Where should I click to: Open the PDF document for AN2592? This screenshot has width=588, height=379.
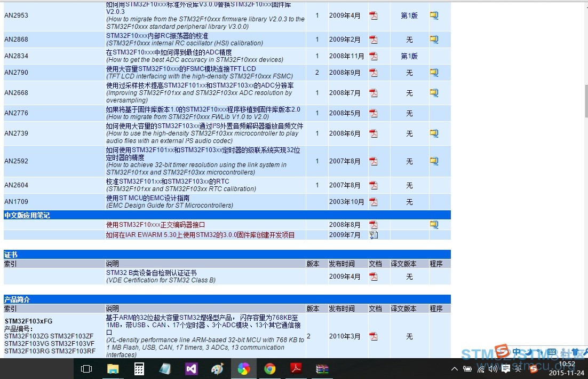[374, 161]
